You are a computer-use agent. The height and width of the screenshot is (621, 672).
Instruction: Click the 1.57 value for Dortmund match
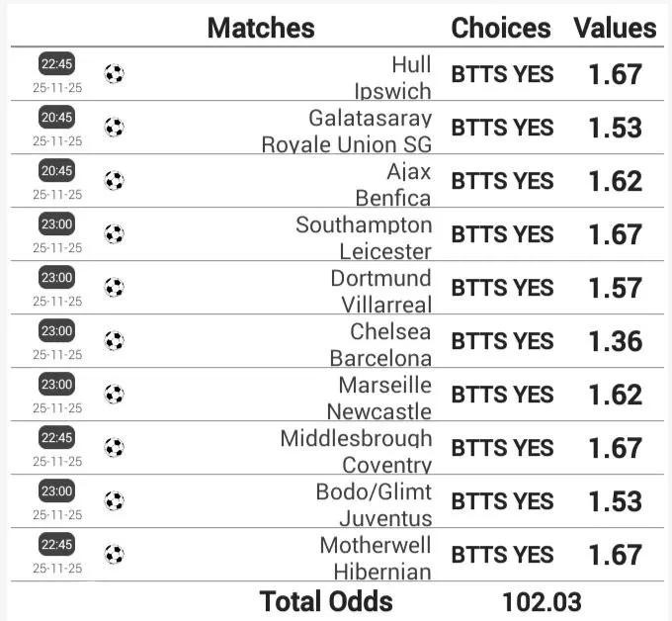click(x=615, y=288)
